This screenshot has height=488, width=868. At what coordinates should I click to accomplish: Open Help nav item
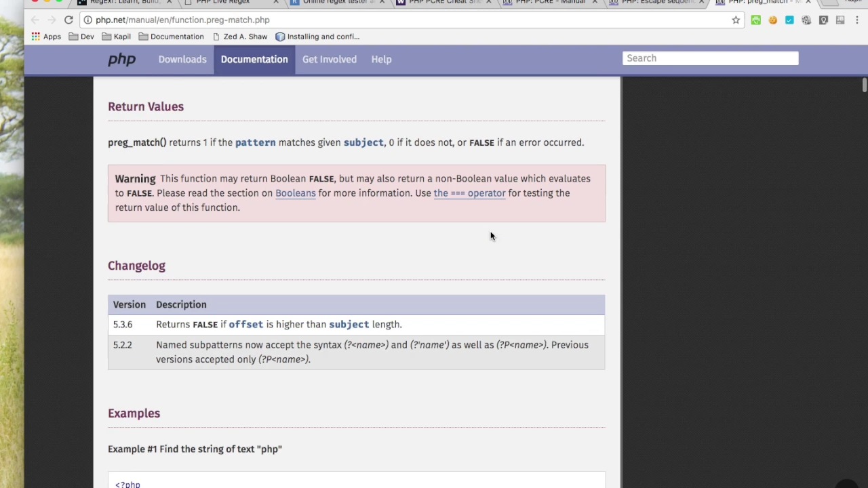381,60
